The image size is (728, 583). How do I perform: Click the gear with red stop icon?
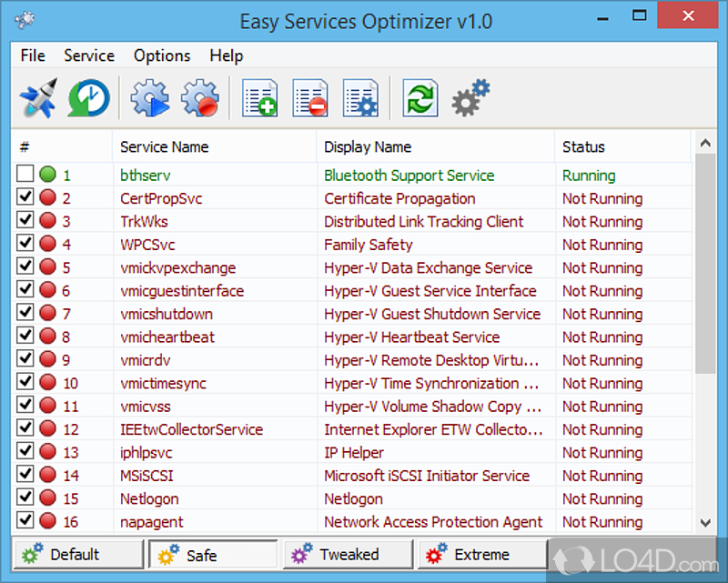pos(200,97)
